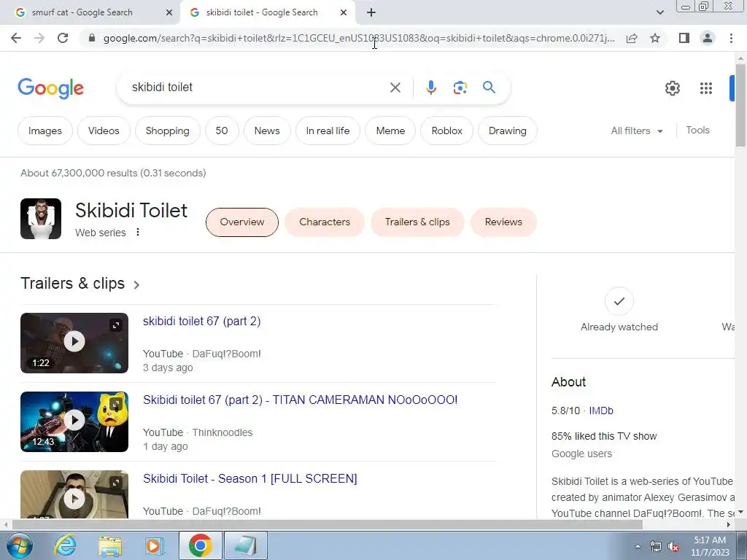The height and width of the screenshot is (560, 747).
Task: Open Skibidi Toilet Season 1 FULL SCREEN link
Action: click(x=250, y=478)
